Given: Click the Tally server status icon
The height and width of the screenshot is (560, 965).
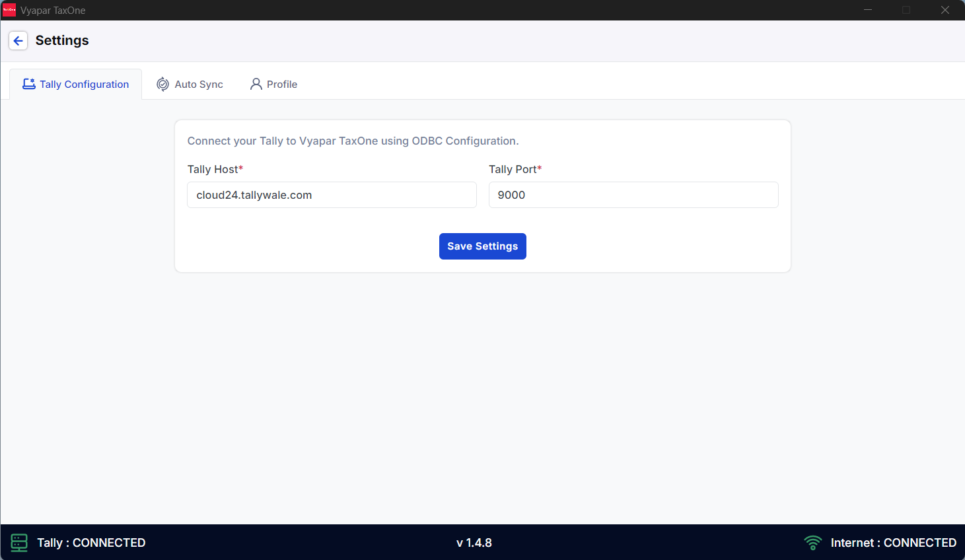Looking at the screenshot, I should coord(19,543).
